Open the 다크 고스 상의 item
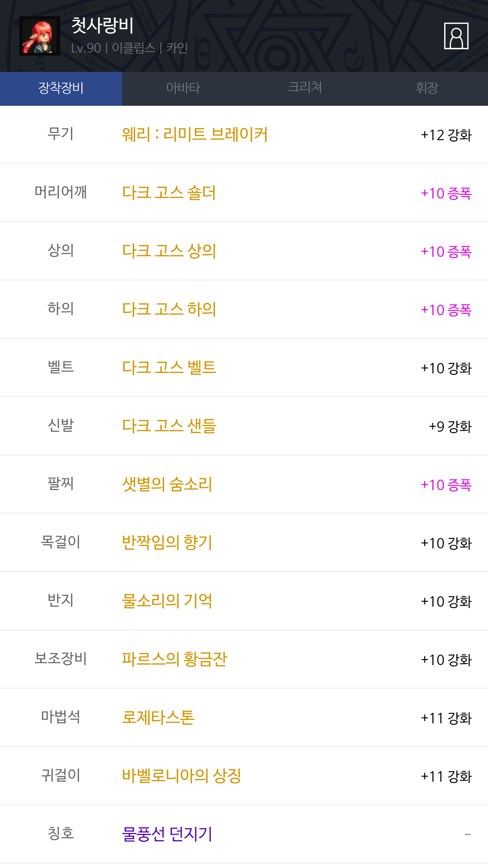 [x=169, y=251]
